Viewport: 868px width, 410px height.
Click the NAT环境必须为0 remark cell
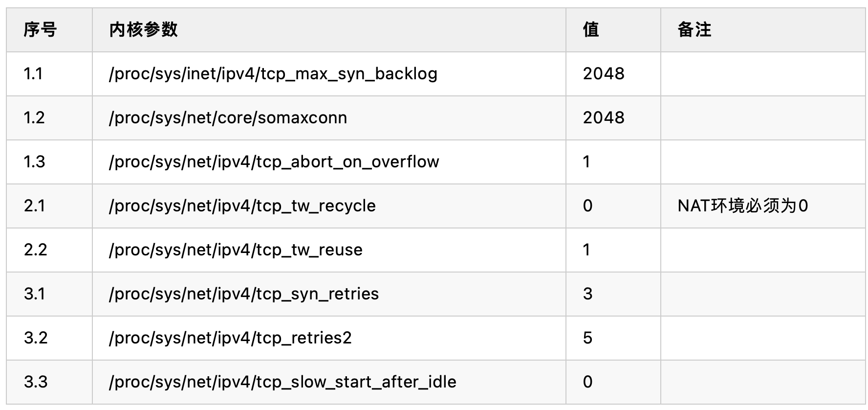(x=763, y=206)
